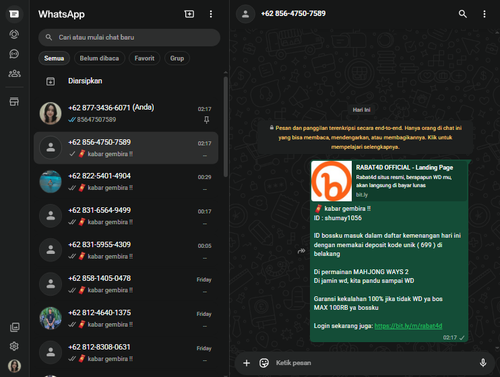Click default avatar of chat +62 858-1405-0478
The width and height of the screenshot is (500, 377).
[50, 284]
